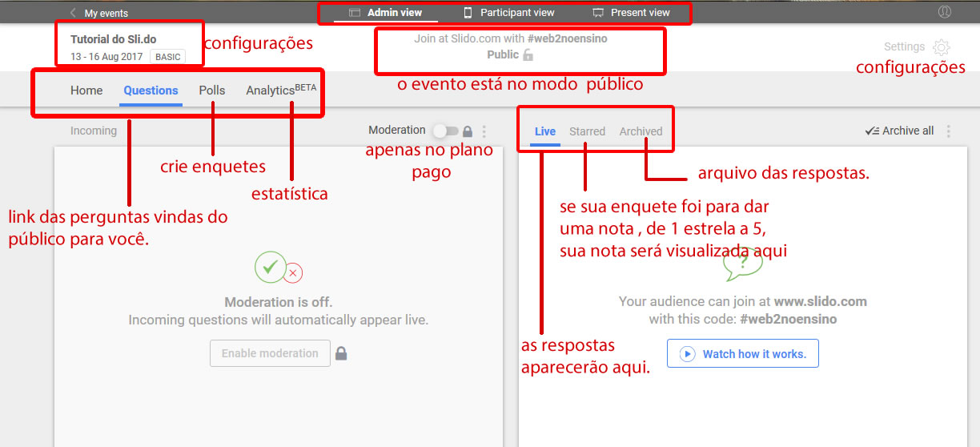The height and width of the screenshot is (447, 980).
Task: Archive all live questions
Action: 899,131
